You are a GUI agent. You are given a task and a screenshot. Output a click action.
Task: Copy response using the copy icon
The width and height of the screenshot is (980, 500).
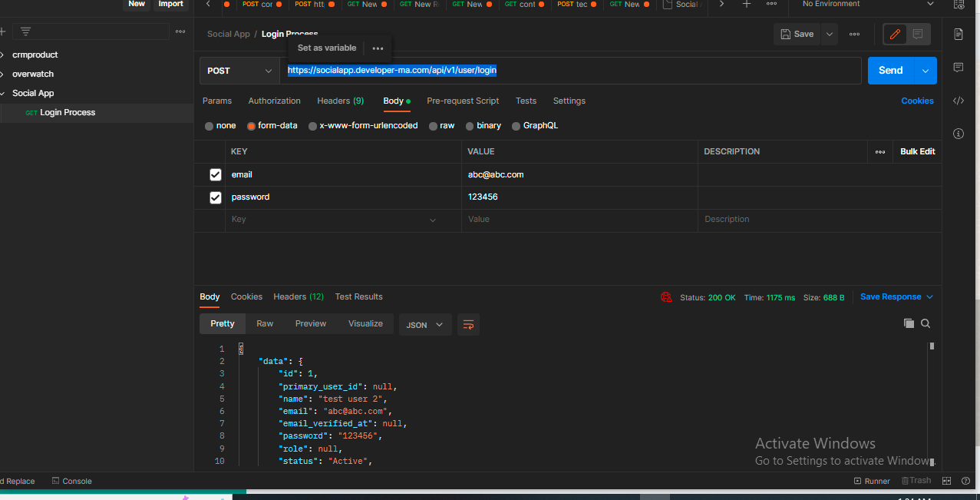click(909, 324)
